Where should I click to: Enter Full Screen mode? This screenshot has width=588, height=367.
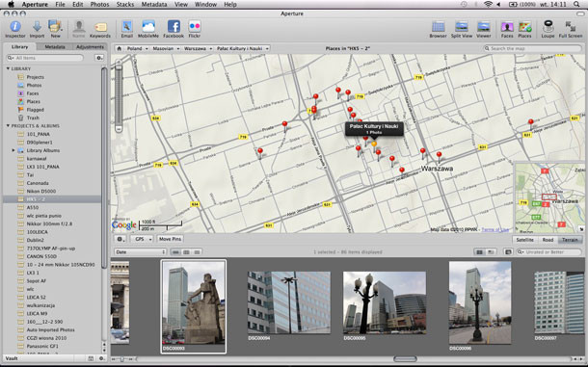tap(571, 29)
